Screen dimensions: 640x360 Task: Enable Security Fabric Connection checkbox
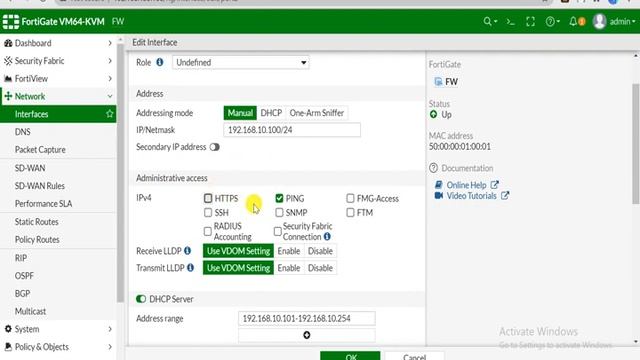278,231
